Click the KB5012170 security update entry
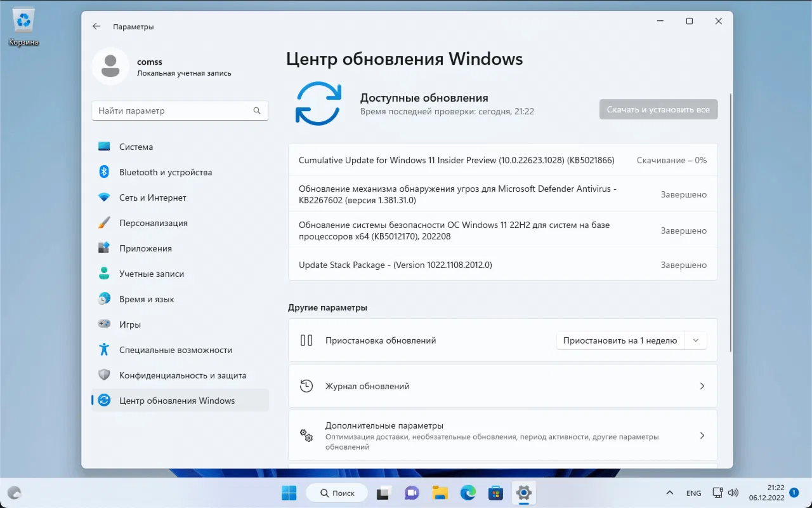The width and height of the screenshot is (812, 508). pyautogui.click(x=503, y=231)
